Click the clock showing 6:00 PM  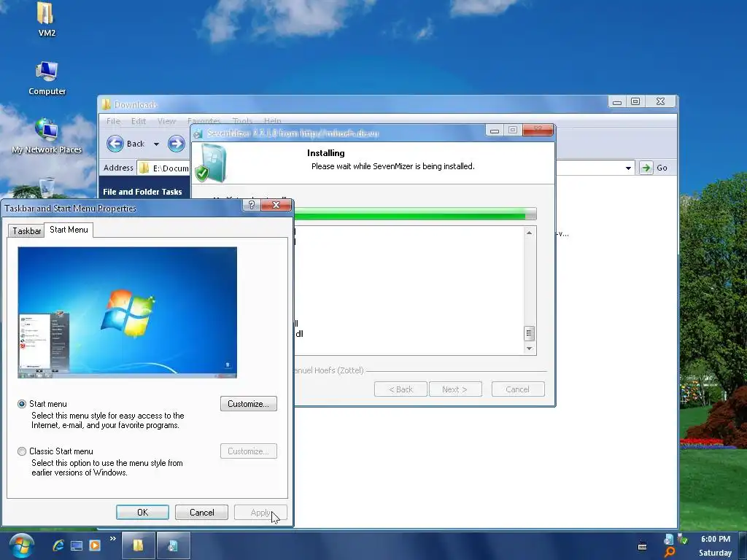pos(716,539)
